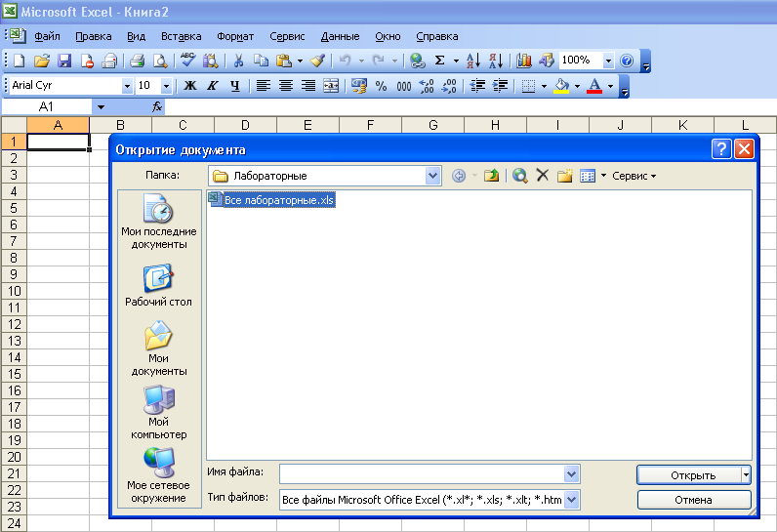Open the Name Box dropdown arrow
Viewport: 777px width, 532px height.
[x=101, y=107]
